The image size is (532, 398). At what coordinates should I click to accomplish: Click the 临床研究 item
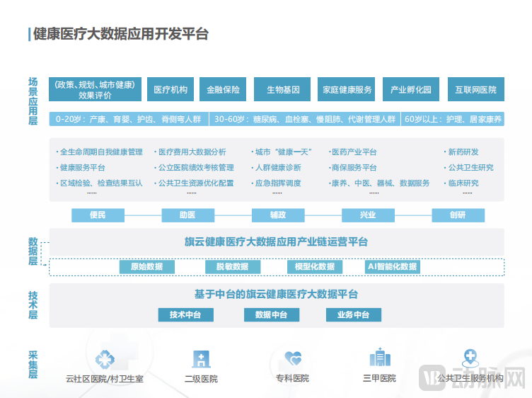pyautogui.click(x=461, y=183)
